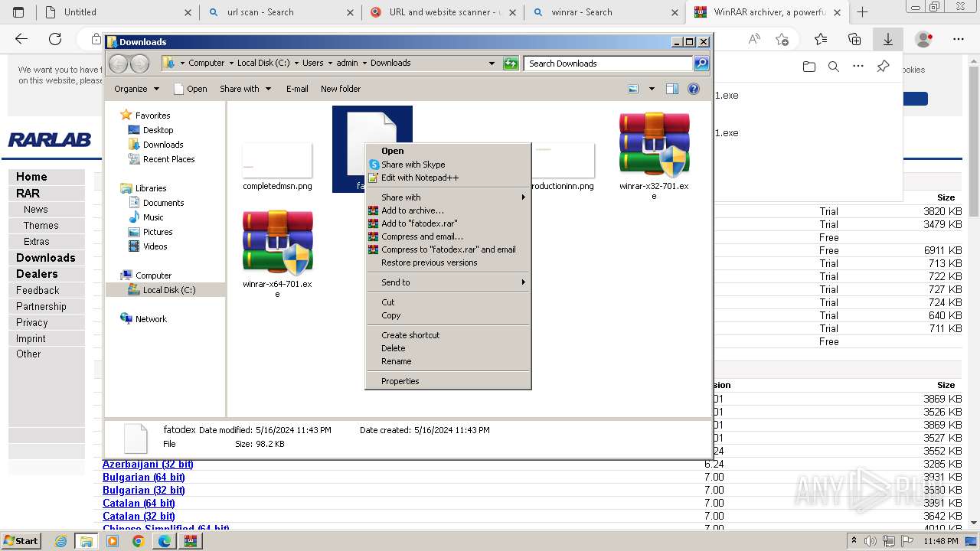The height and width of the screenshot is (551, 980).
Task: Change view with the views icon
Action: tap(633, 89)
